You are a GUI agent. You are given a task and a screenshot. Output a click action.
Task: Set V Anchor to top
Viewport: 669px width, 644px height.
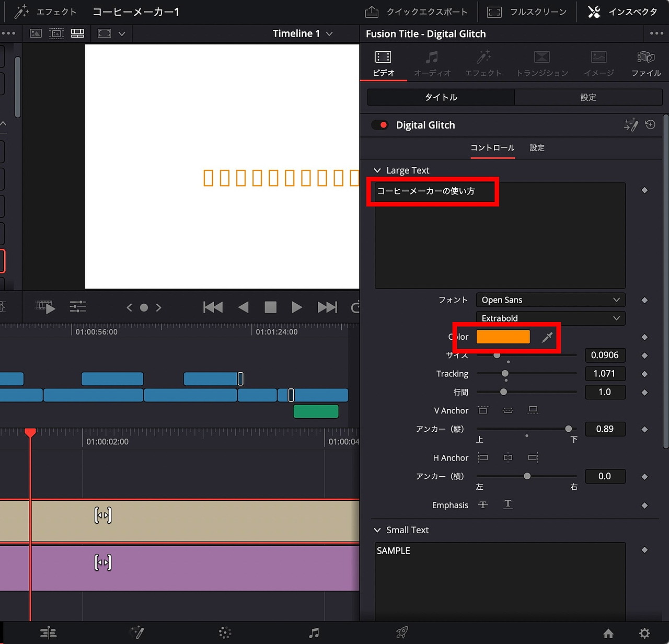click(483, 410)
